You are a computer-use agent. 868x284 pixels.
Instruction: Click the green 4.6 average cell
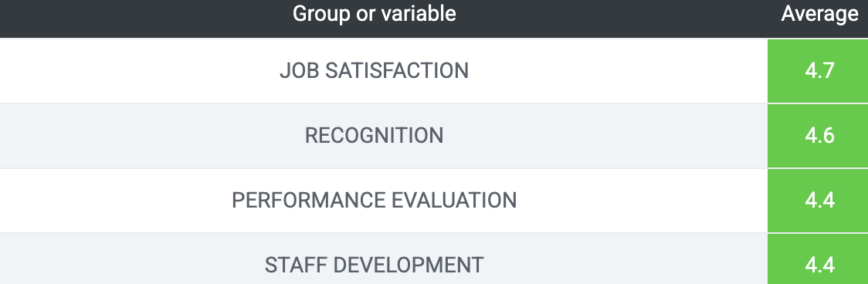click(x=818, y=136)
